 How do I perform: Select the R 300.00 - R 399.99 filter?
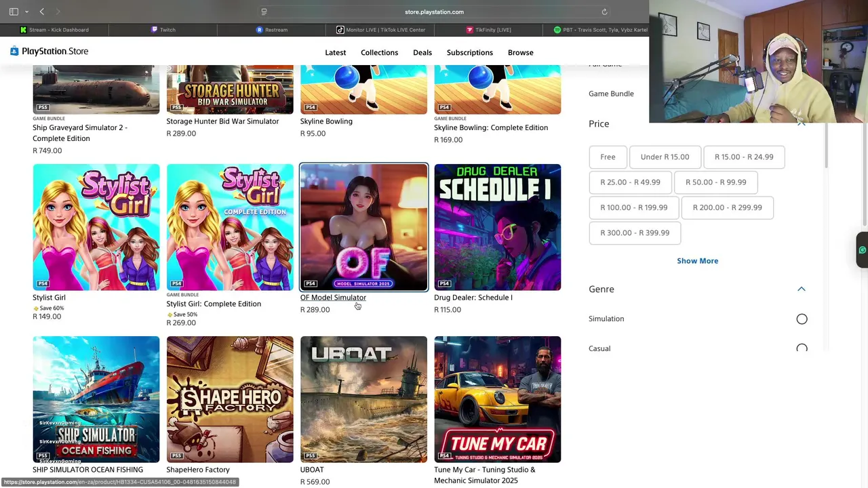(x=635, y=232)
